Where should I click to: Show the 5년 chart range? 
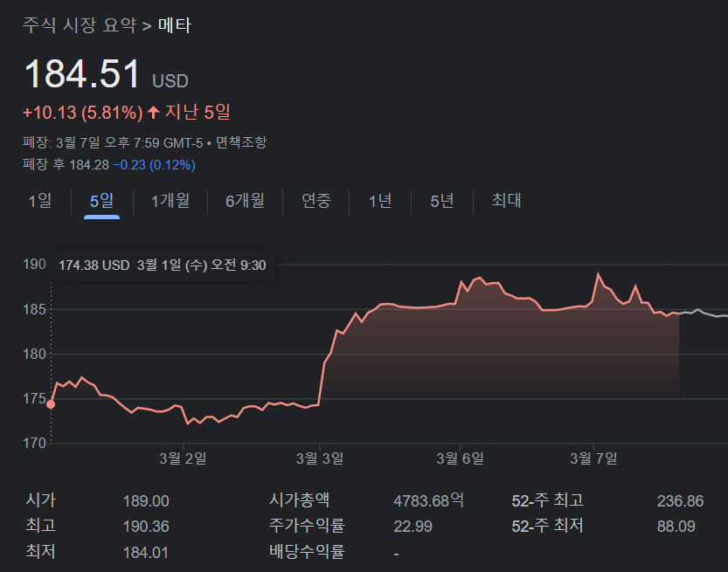[441, 201]
